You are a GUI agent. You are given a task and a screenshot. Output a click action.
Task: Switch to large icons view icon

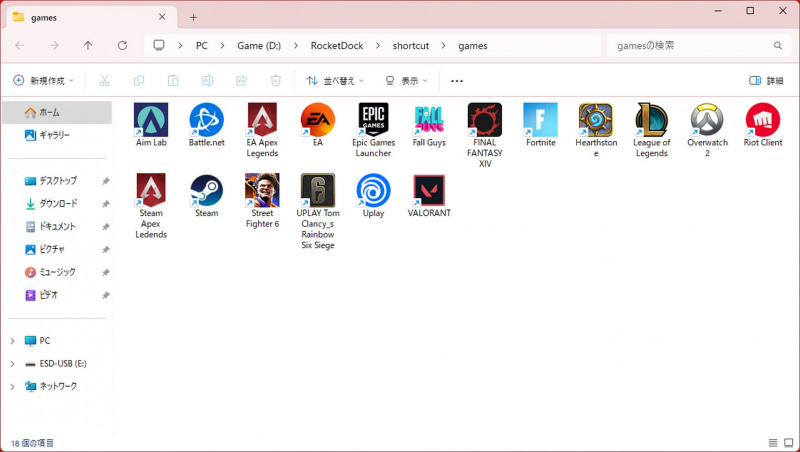tap(789, 443)
